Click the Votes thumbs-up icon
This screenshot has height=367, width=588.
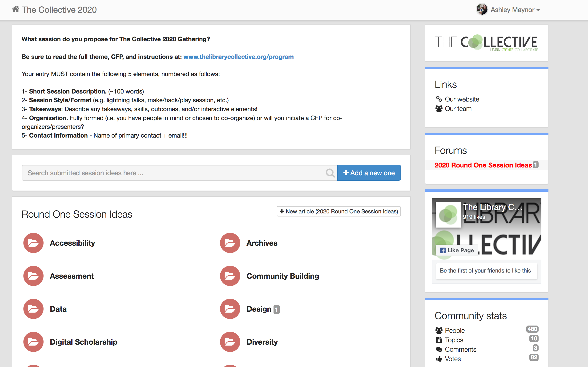[x=439, y=359]
